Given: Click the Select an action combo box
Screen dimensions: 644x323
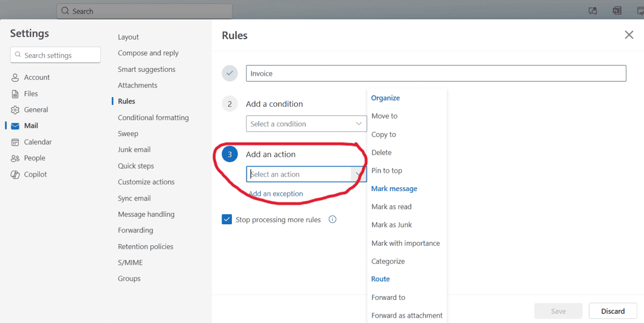Looking at the screenshot, I should tap(306, 174).
